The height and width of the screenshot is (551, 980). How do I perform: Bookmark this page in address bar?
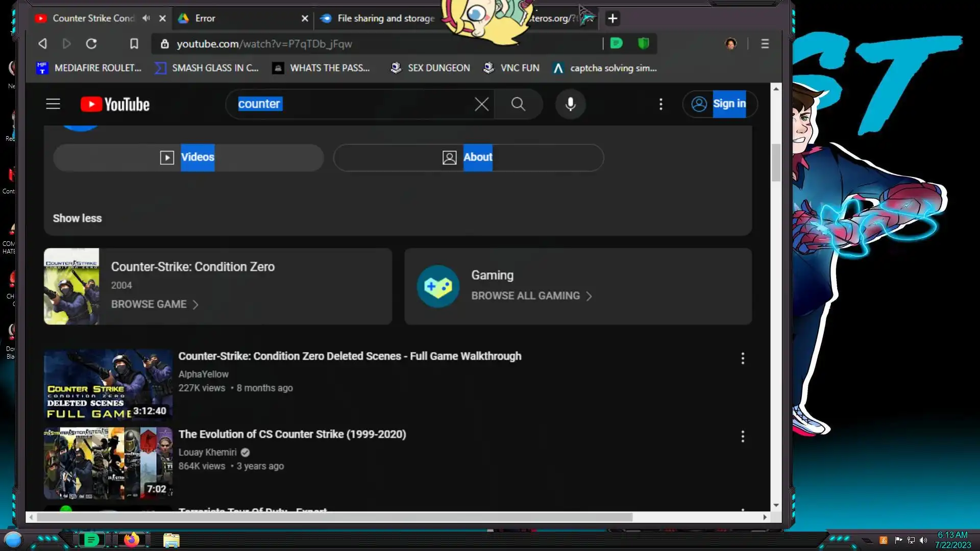pos(134,44)
